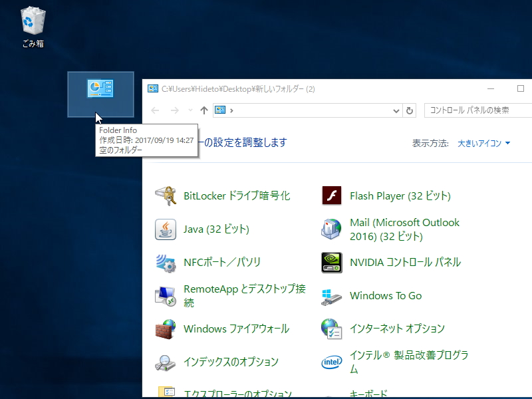
Task: Click the Indexing Options magnifier icon
Action: [166, 362]
